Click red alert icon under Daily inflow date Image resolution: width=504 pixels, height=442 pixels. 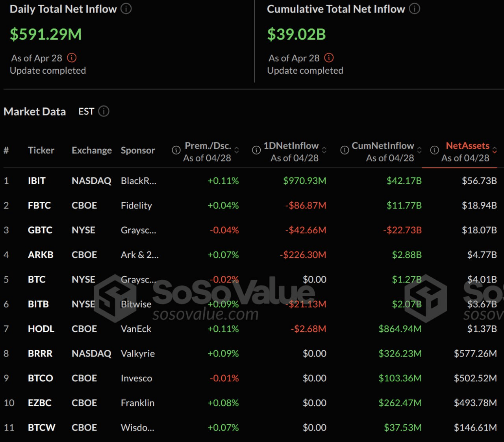(x=72, y=58)
